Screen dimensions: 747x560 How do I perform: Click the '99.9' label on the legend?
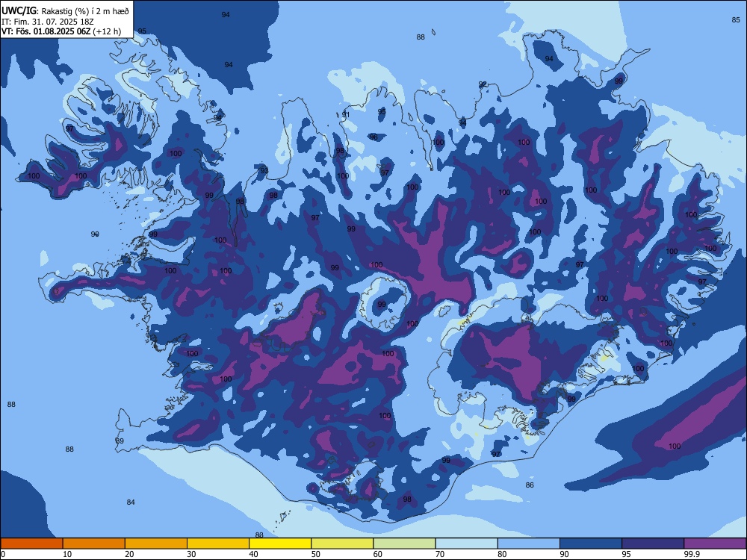tap(691, 554)
